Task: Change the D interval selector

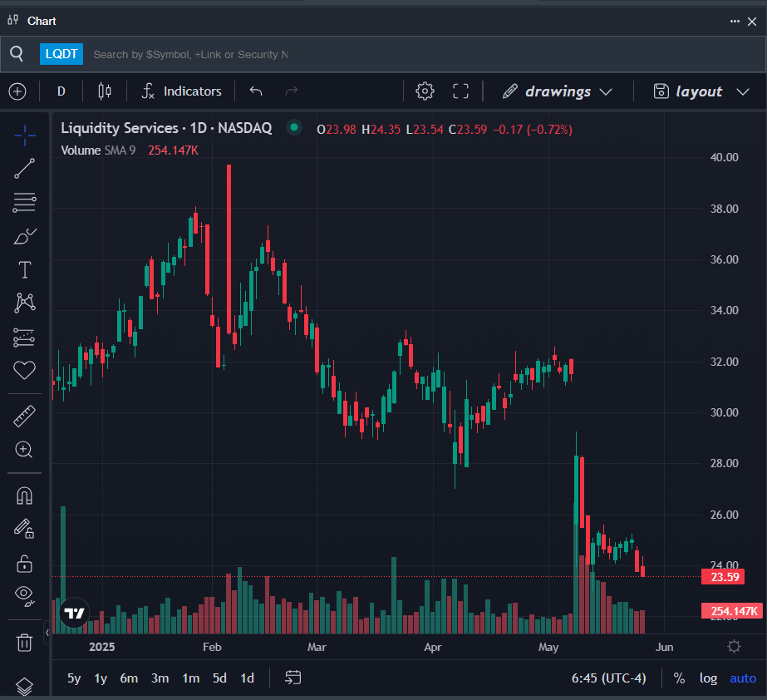Action: pos(61,91)
